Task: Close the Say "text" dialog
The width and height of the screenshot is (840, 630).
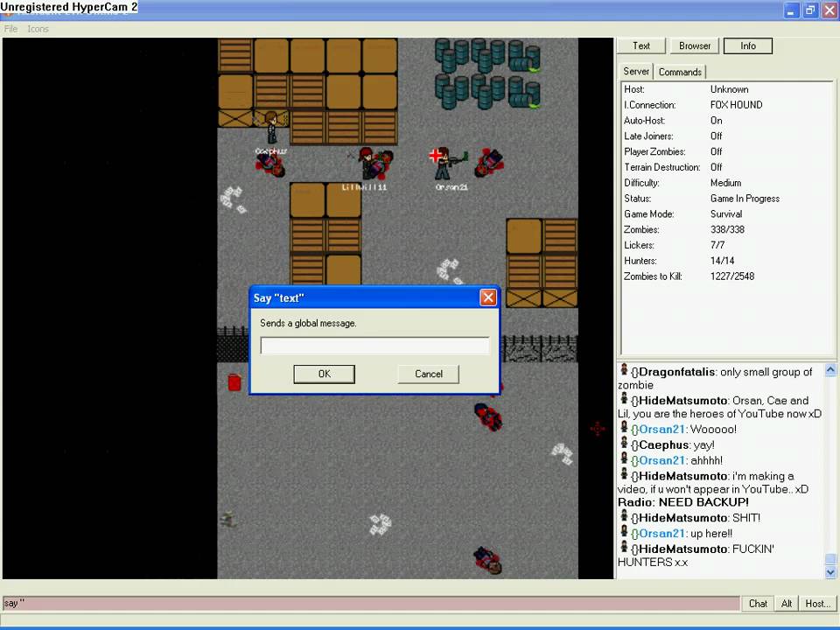Action: pos(488,297)
